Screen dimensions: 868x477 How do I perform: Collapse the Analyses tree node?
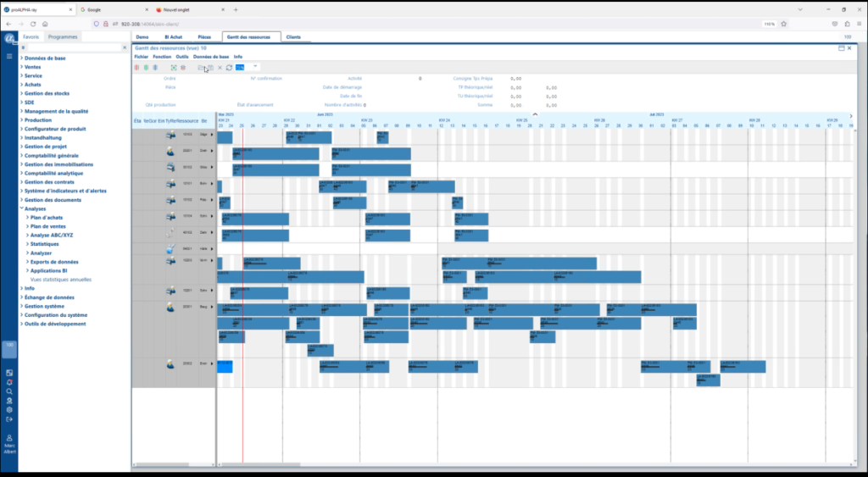coord(21,208)
